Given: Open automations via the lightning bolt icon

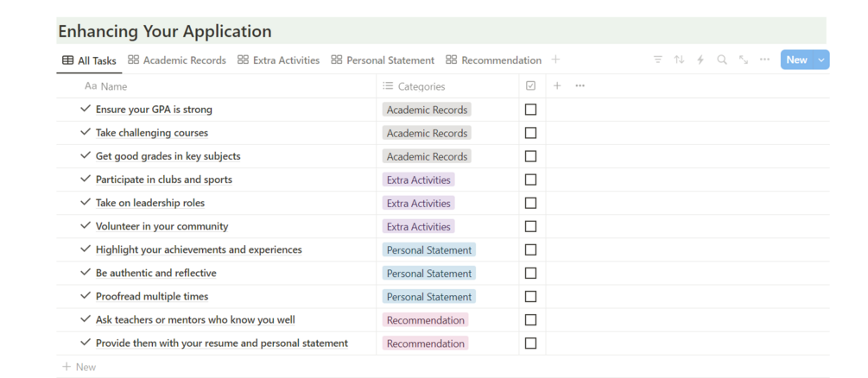Looking at the screenshot, I should [700, 60].
